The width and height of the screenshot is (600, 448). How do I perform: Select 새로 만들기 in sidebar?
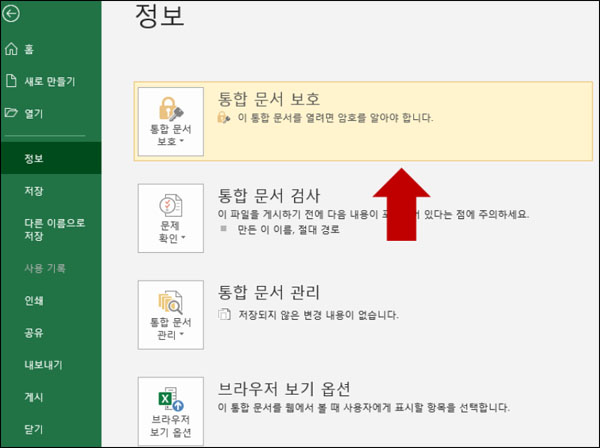click(50, 81)
